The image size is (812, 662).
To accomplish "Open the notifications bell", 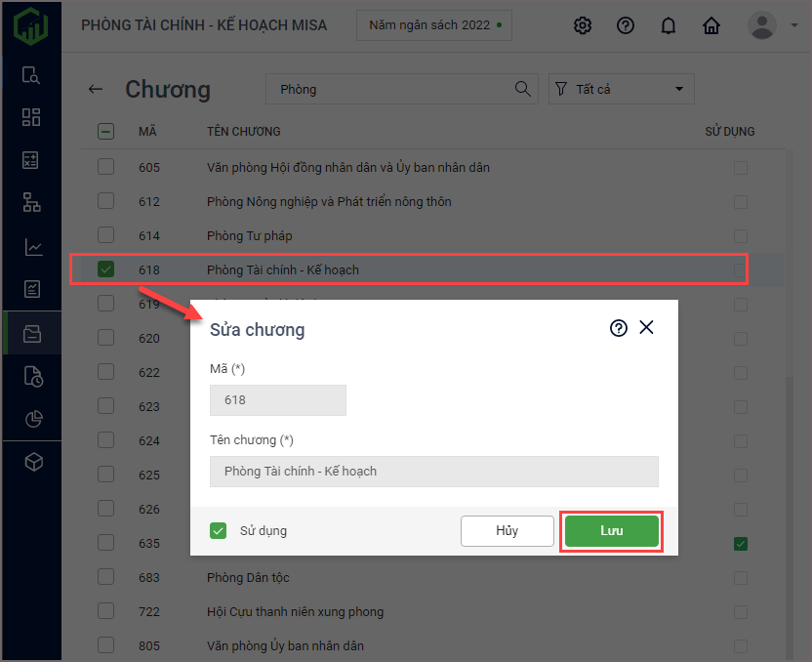I will (669, 26).
